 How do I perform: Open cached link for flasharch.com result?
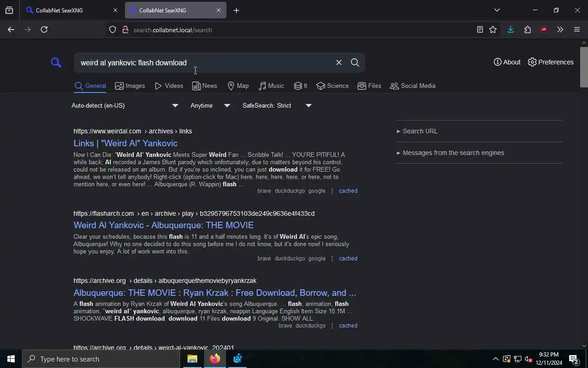pyautogui.click(x=348, y=258)
